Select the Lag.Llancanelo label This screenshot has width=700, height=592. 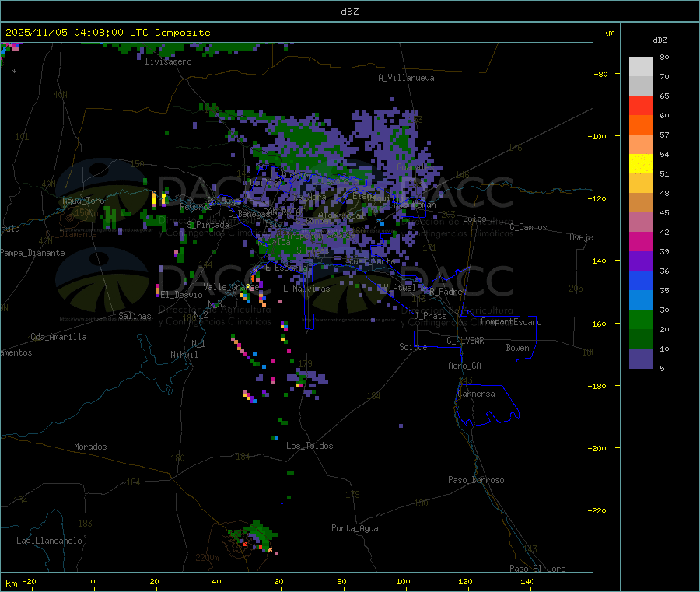(x=50, y=541)
